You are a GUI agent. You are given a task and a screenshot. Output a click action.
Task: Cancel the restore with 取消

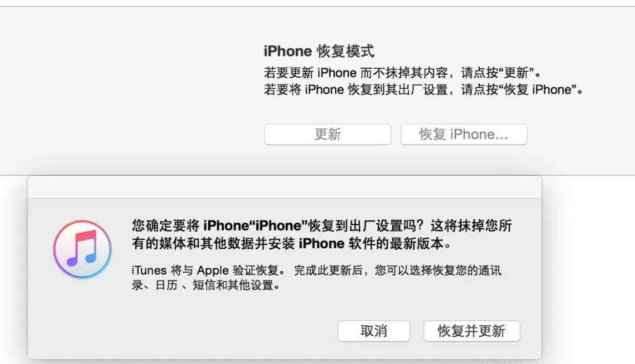[x=374, y=331]
